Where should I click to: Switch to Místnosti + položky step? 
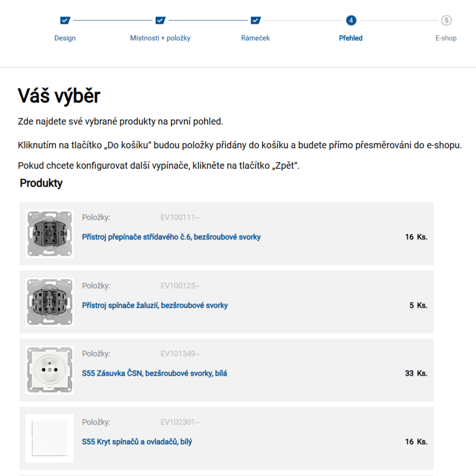(x=160, y=38)
